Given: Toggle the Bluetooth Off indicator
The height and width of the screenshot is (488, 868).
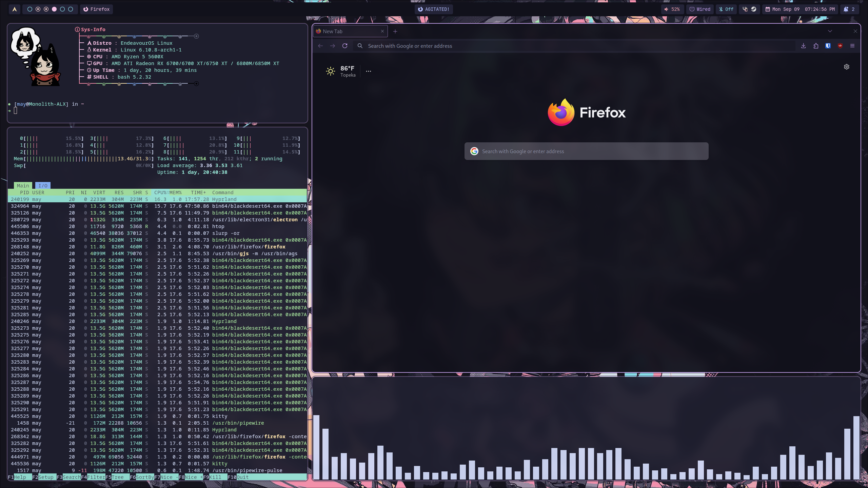Looking at the screenshot, I should click(x=726, y=9).
